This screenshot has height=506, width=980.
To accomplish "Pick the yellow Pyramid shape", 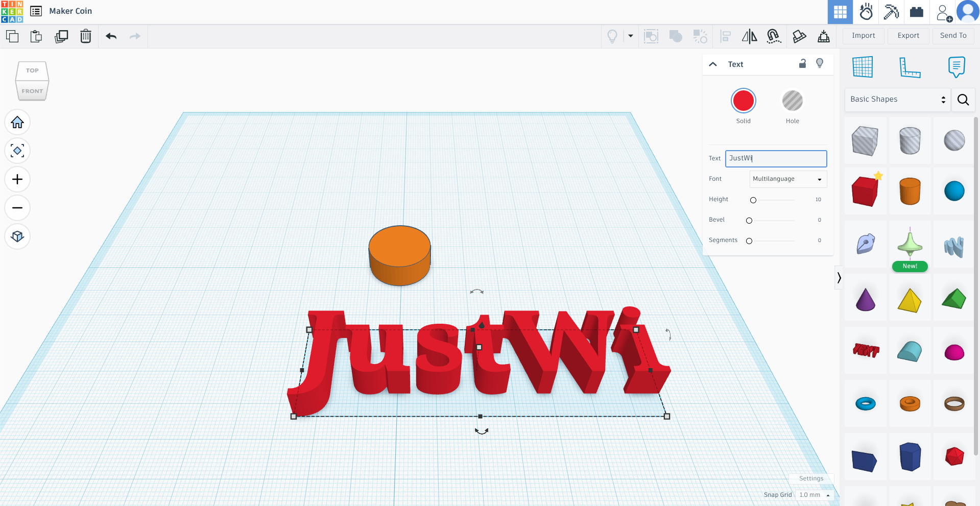I will [910, 300].
